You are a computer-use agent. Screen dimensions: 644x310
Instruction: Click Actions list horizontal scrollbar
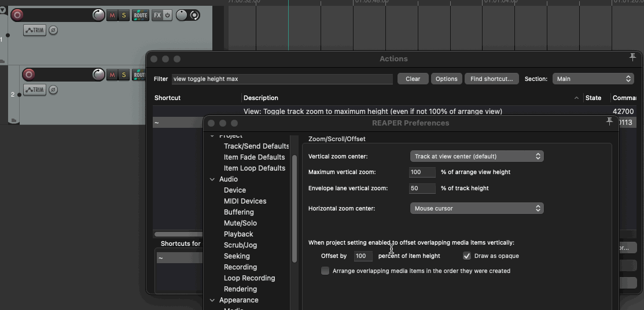pos(179,234)
